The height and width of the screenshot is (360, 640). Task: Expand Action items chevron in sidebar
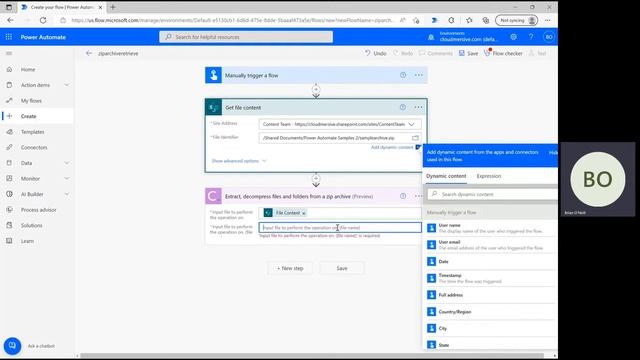[x=67, y=85]
